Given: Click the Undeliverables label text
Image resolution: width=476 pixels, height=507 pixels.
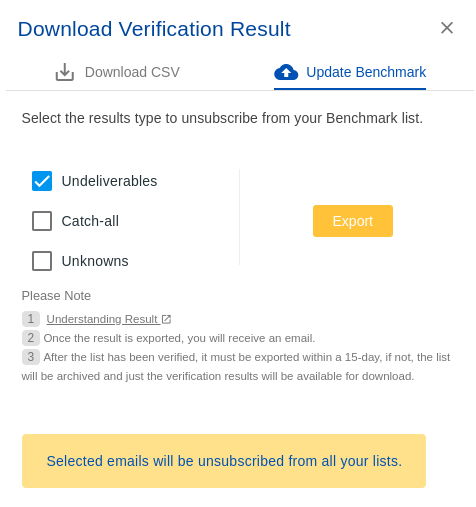Looking at the screenshot, I should (x=109, y=181).
